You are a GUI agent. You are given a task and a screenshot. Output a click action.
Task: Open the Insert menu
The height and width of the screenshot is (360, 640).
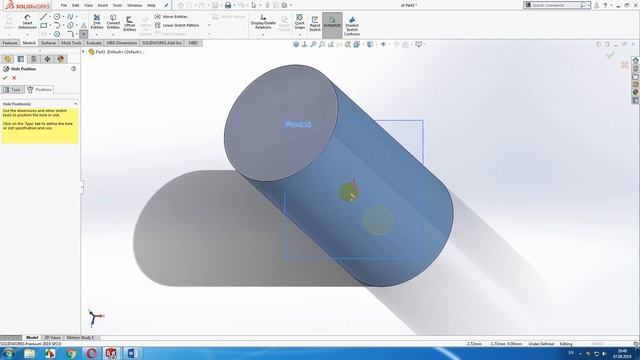coord(103,5)
